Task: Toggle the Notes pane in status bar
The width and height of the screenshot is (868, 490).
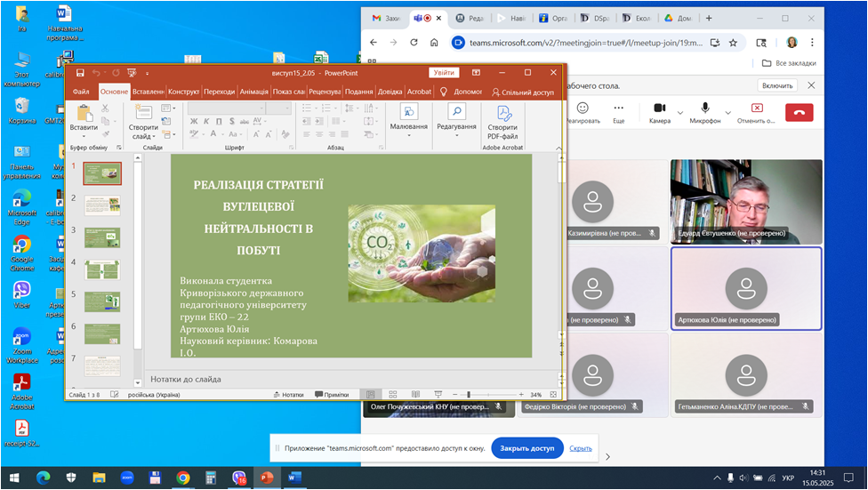Action: tap(287, 395)
